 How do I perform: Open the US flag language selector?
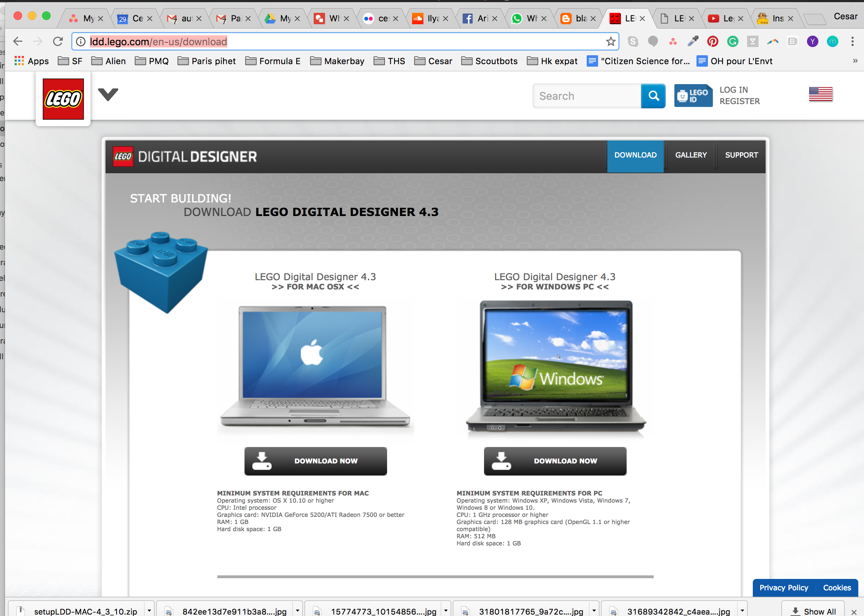pos(821,94)
